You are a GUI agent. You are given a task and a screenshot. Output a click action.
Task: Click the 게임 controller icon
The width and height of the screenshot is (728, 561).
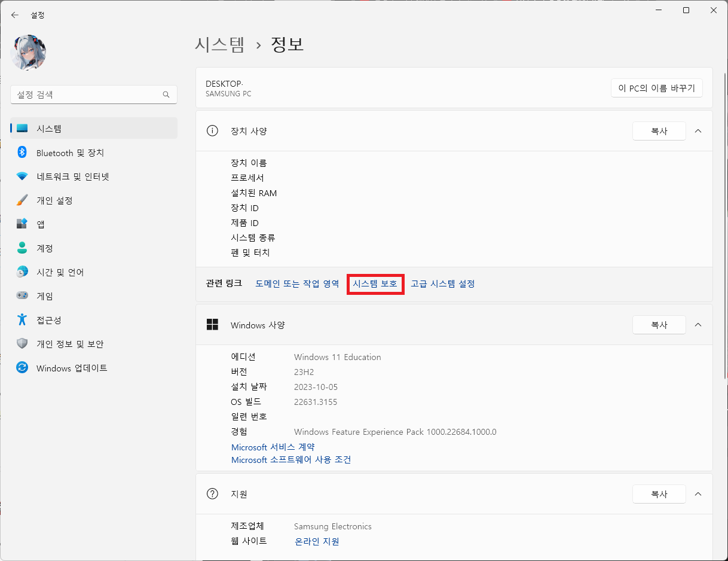click(22, 296)
